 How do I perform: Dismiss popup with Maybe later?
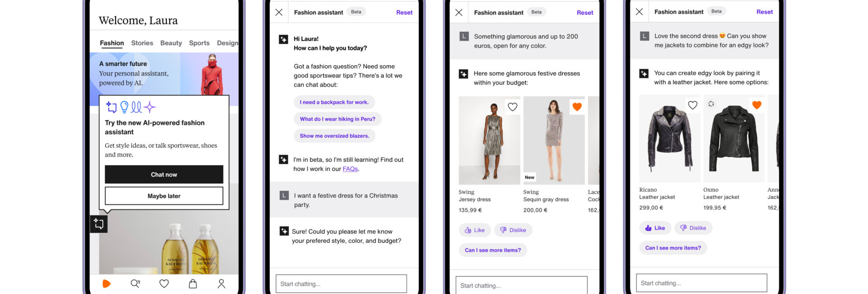pos(164,196)
